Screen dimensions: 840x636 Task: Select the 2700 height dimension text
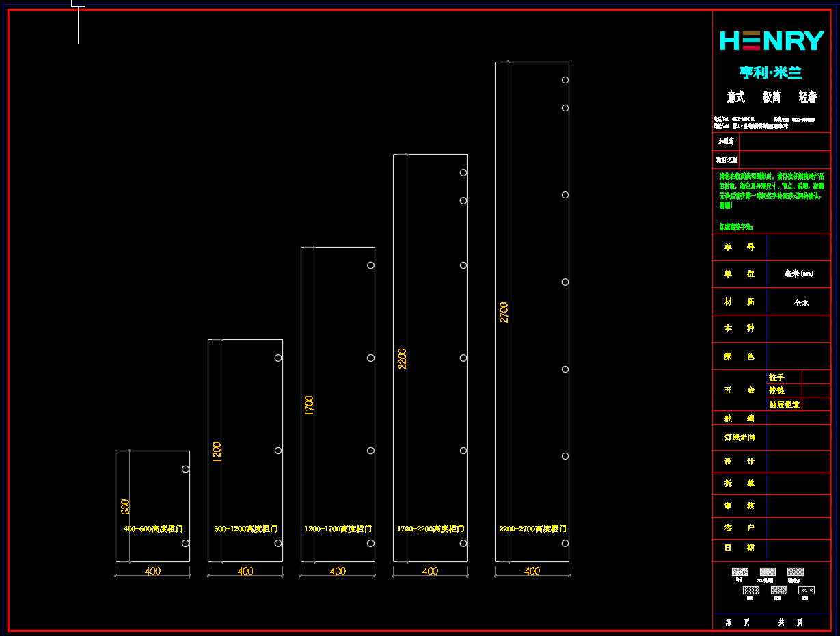(504, 312)
